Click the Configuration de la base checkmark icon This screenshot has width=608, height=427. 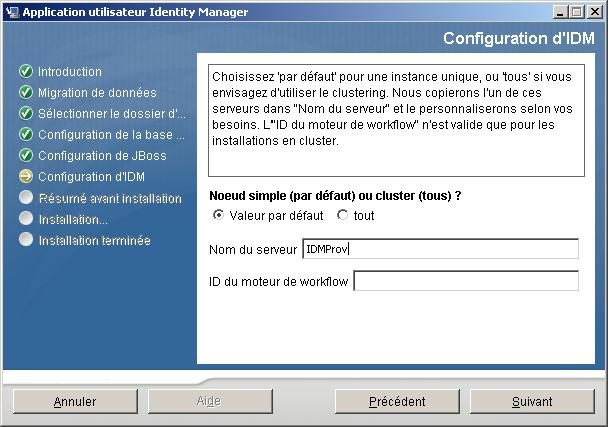point(26,134)
